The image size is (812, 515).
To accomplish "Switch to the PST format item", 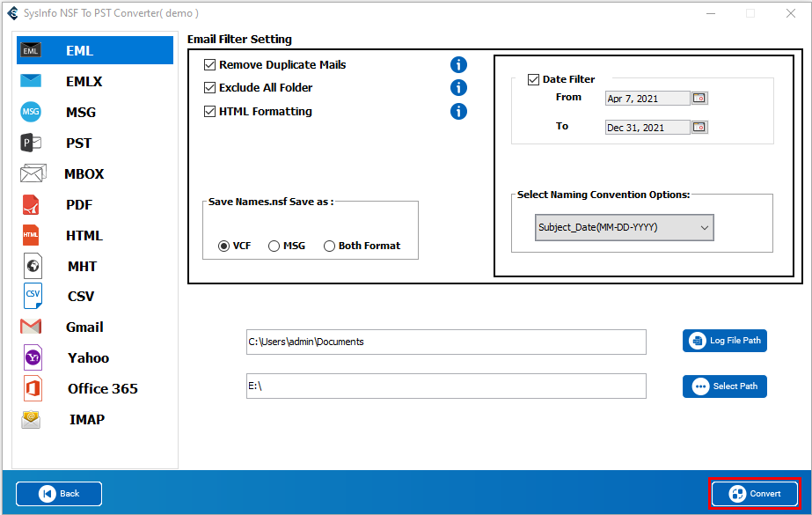I will 78,143.
